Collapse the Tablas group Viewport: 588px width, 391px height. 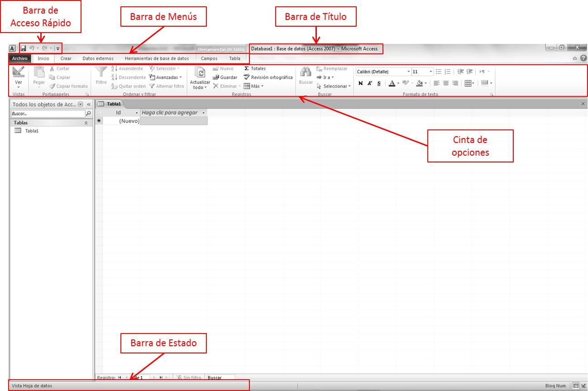click(x=86, y=123)
